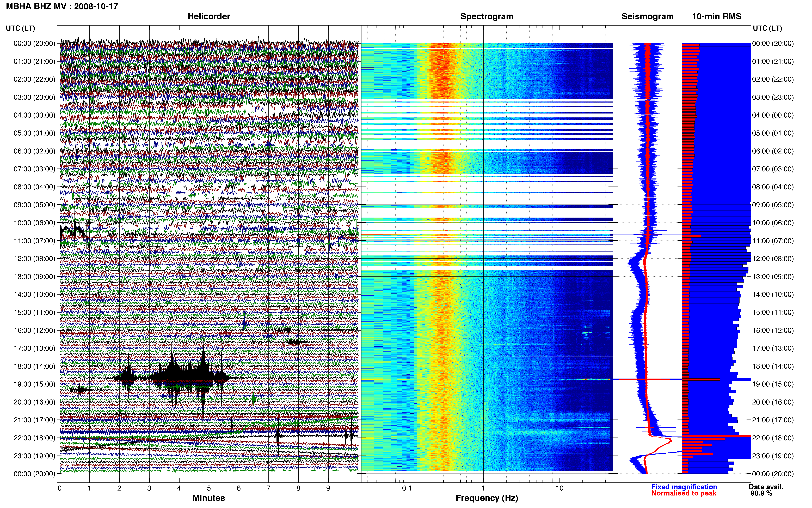Click left time label '23:00 (19:00)'

(x=34, y=456)
